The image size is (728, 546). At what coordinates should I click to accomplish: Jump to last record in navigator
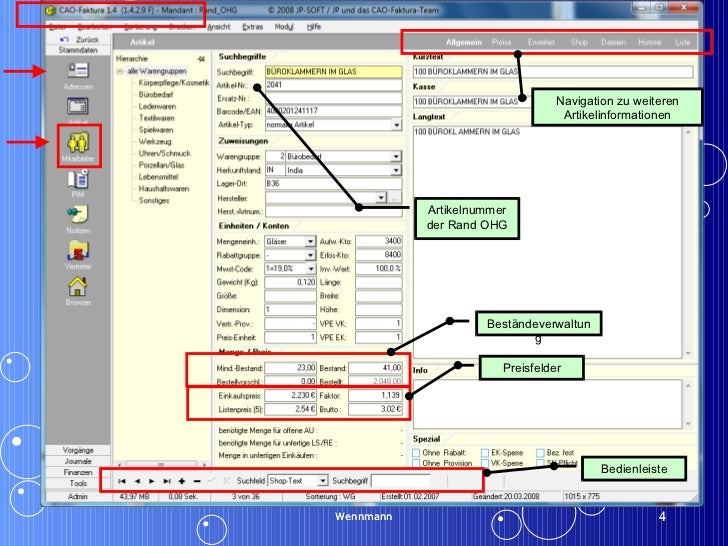(x=167, y=481)
